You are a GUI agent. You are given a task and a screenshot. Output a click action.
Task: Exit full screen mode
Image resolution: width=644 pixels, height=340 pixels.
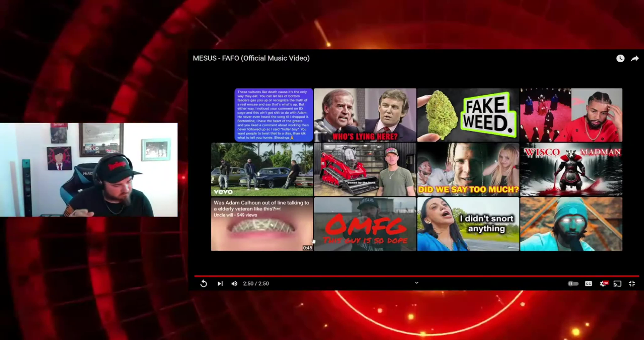click(632, 283)
